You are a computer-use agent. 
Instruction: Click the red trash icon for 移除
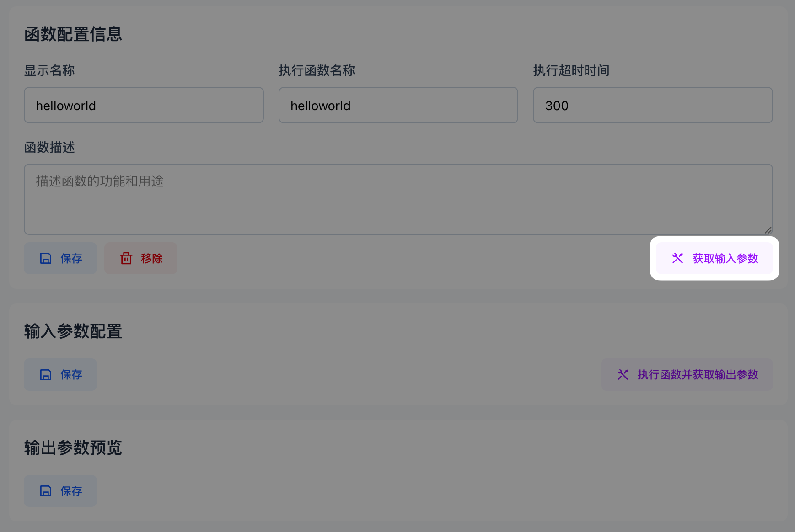click(x=126, y=258)
